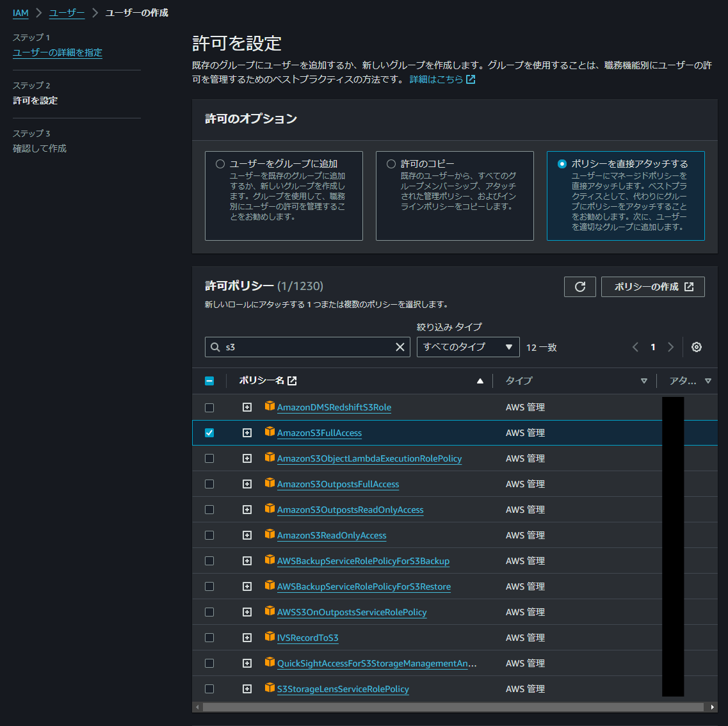Screen dimensions: 728x726
Task: Select step 3 確認して作成 in the wizard
Action: tap(40, 149)
